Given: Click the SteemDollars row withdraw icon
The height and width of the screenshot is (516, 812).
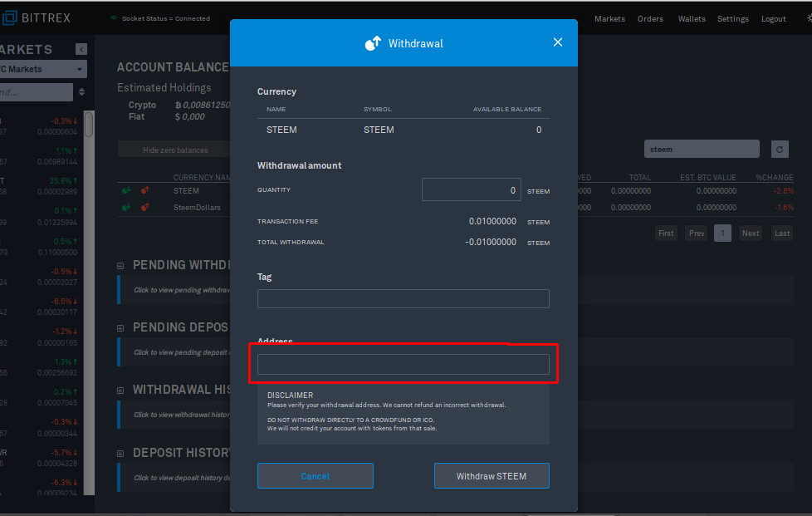Looking at the screenshot, I should click(145, 207).
